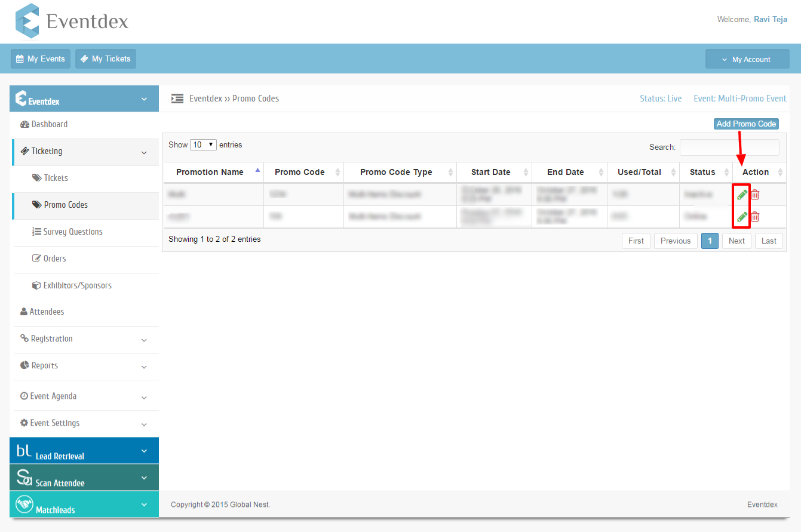
Task: Collapse the Ticketing submenu
Action: pyautogui.click(x=144, y=153)
